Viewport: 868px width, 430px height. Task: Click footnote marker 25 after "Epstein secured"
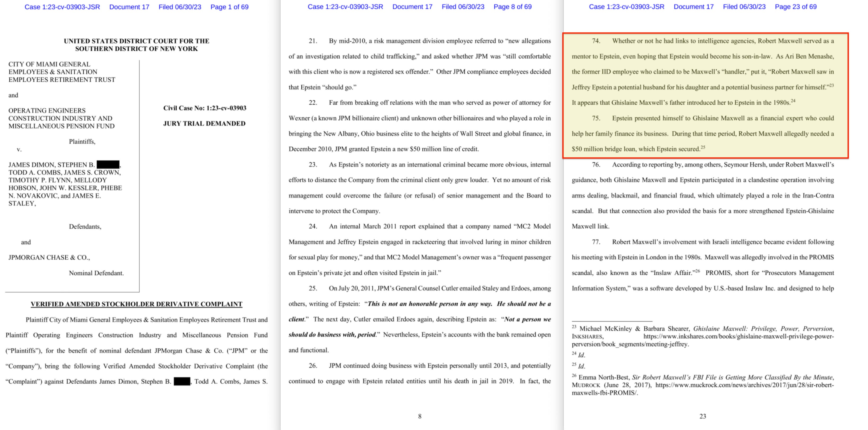[703, 147]
